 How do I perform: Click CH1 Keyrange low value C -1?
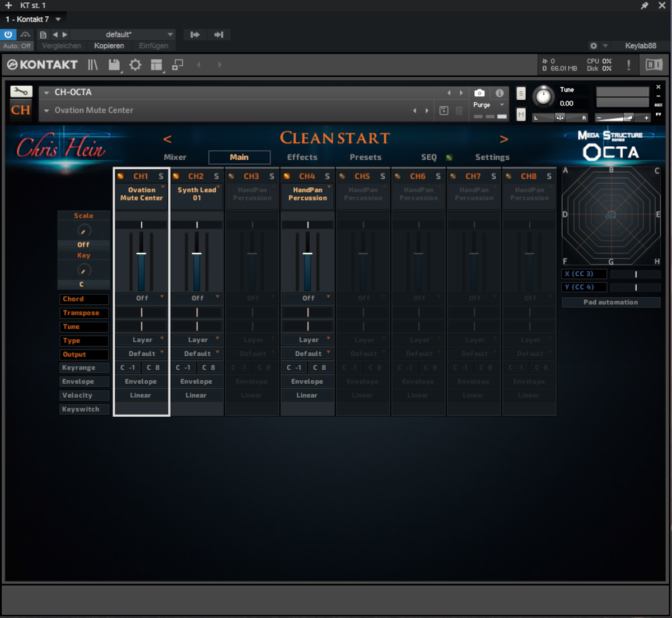click(128, 368)
